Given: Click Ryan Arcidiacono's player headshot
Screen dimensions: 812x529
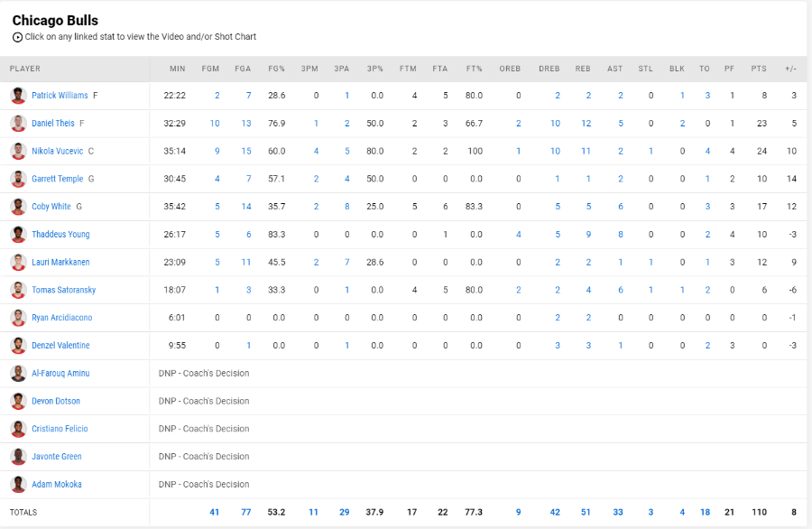Looking at the screenshot, I should 18,318.
